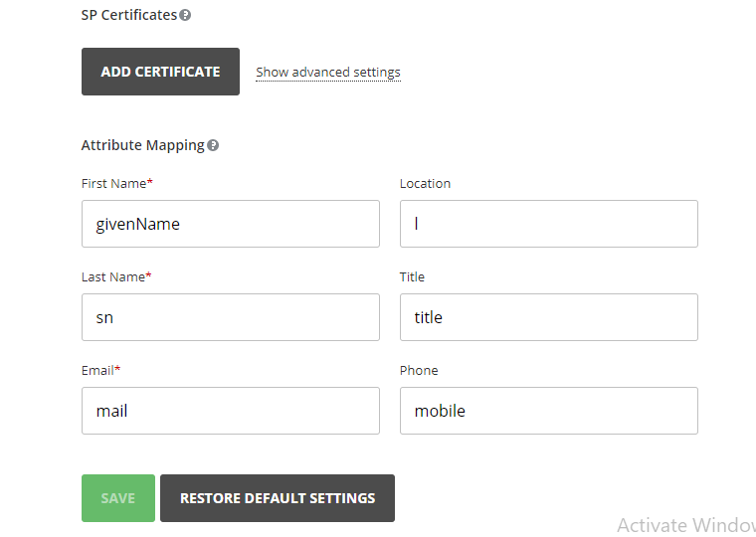Focus the input field containing givenName
Screen dimensions: 756x537
(x=230, y=224)
